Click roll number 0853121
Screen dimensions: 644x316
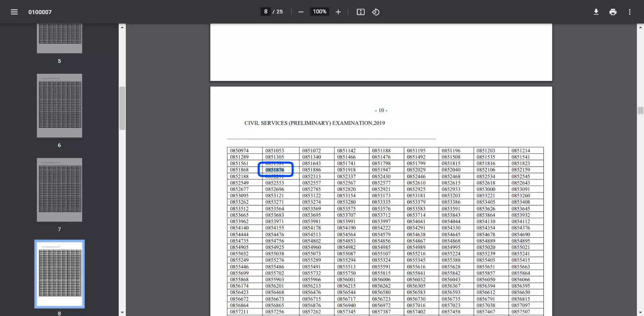point(275,196)
